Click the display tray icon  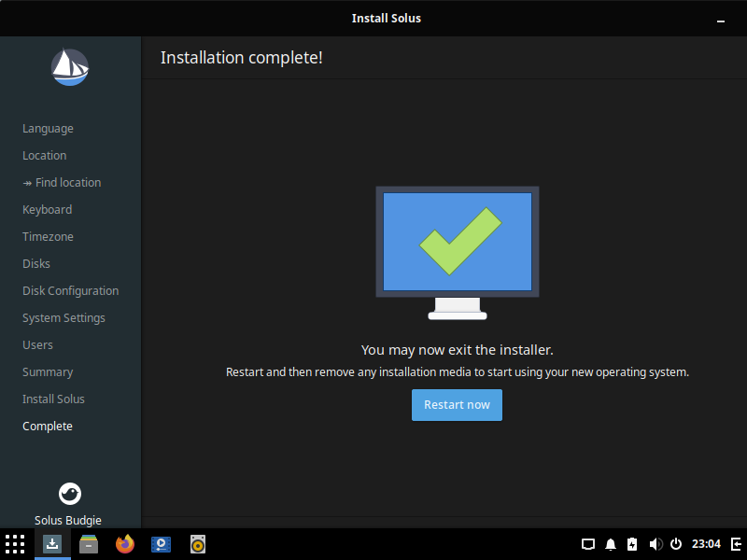[x=588, y=544]
